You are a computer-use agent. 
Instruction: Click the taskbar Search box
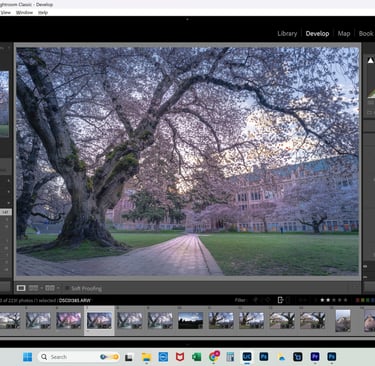pyautogui.click(x=79, y=357)
